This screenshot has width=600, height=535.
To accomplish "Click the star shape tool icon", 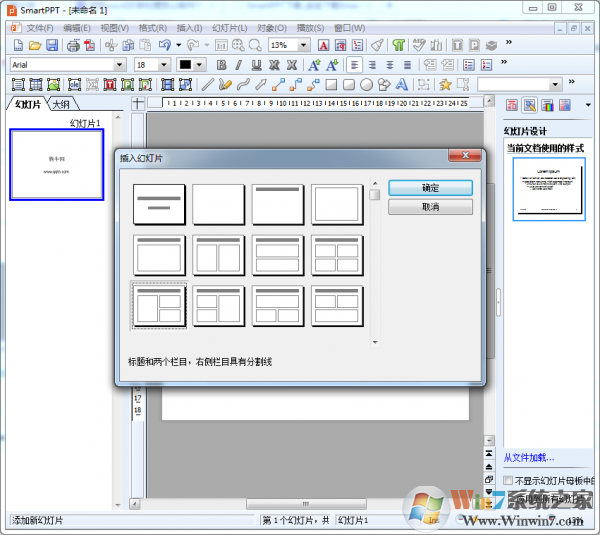I will [445, 85].
